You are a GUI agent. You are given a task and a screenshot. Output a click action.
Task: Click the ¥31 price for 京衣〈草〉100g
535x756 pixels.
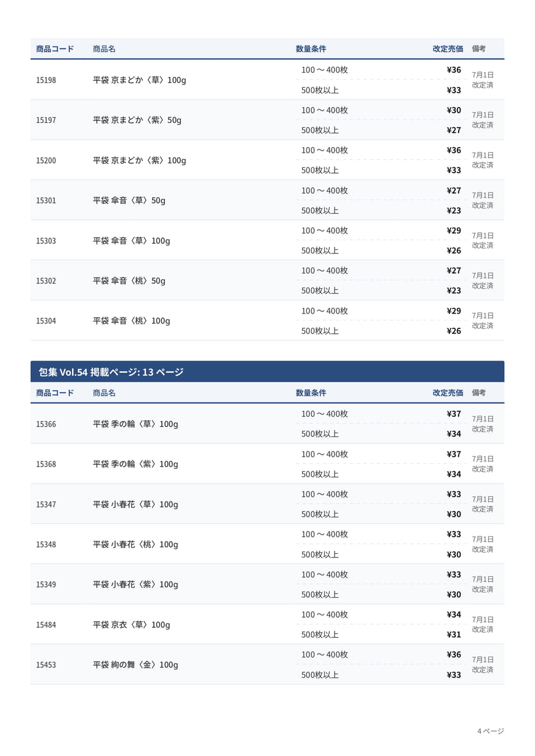[x=454, y=634]
